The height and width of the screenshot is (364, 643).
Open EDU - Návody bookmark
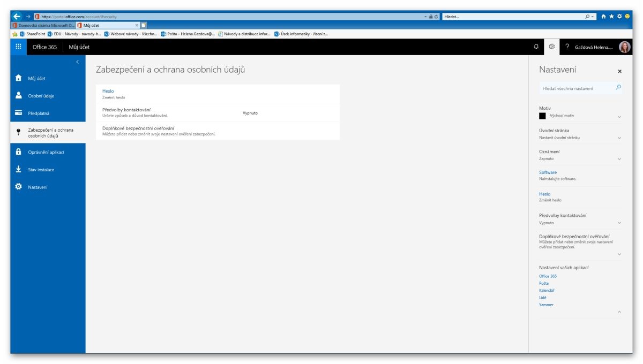coord(74,34)
